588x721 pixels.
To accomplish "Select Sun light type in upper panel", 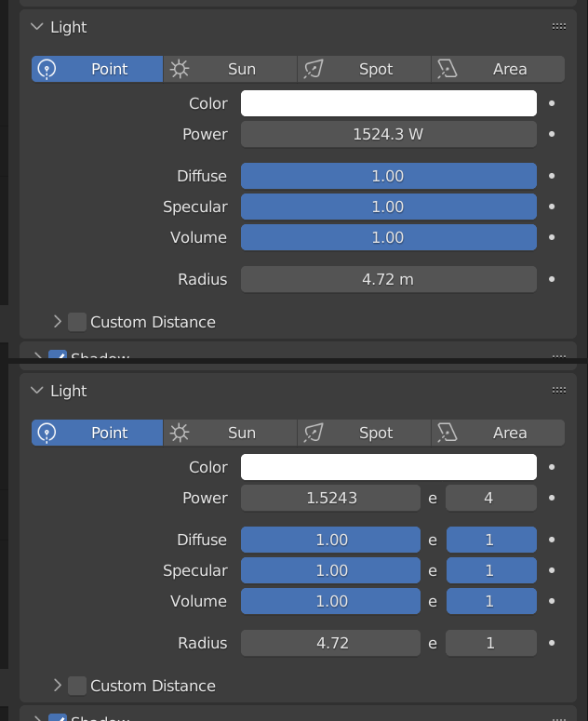I will (230, 69).
